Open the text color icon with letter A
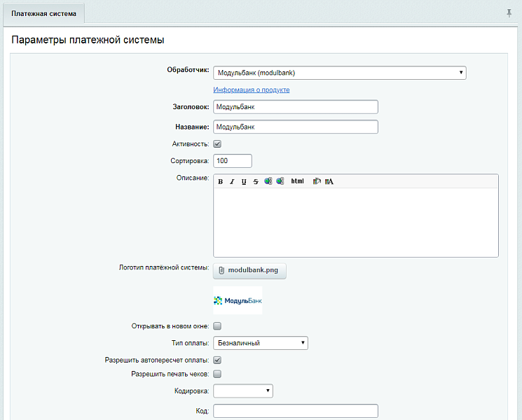 329,181
